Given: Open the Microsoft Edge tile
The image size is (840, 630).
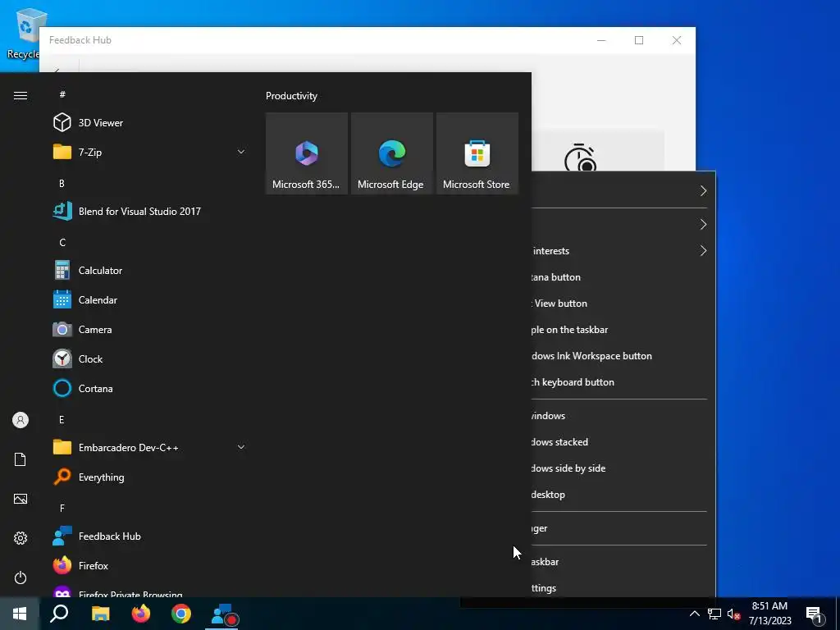Looking at the screenshot, I should 391,153.
